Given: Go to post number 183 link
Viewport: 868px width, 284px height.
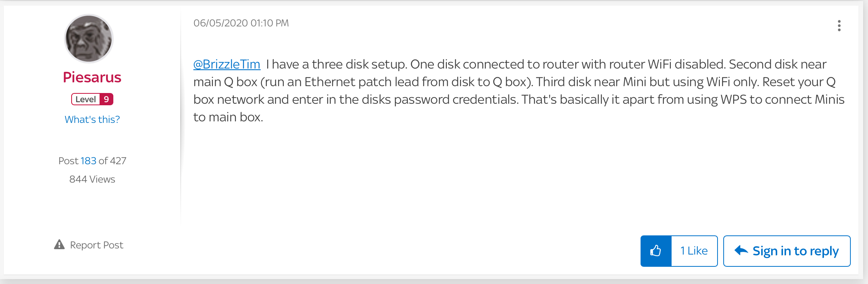Looking at the screenshot, I should [x=88, y=161].
